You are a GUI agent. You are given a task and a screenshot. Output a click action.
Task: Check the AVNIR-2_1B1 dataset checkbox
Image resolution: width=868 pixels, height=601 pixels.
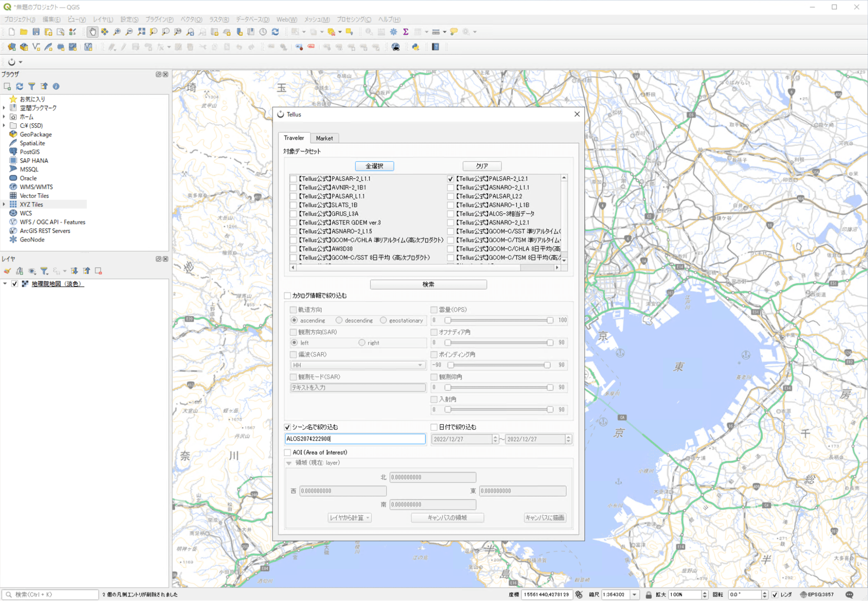tap(294, 188)
